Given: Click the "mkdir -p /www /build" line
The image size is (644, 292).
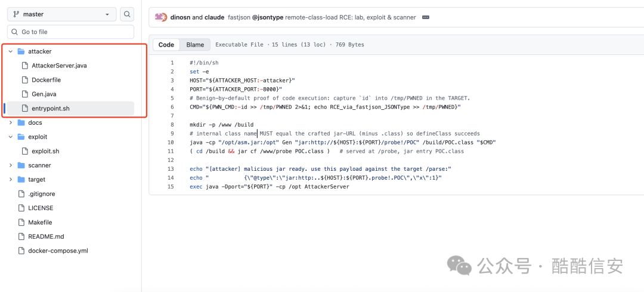Looking at the screenshot, I should (x=221, y=125).
